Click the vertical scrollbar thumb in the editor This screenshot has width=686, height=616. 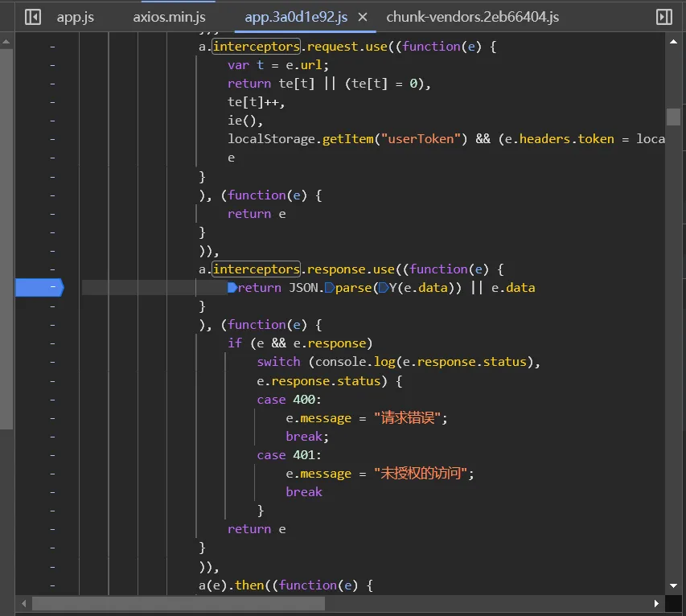[x=673, y=117]
